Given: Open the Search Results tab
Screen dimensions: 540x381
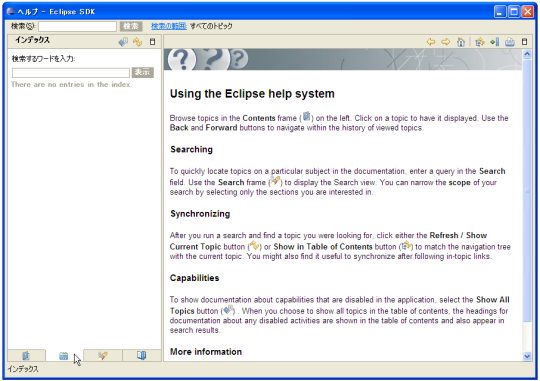Looking at the screenshot, I should (103, 356).
